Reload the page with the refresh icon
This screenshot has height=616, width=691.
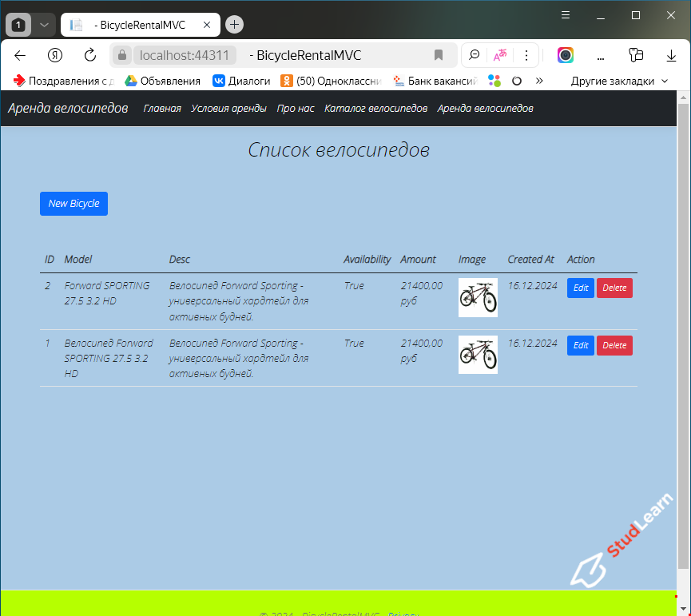(88, 55)
